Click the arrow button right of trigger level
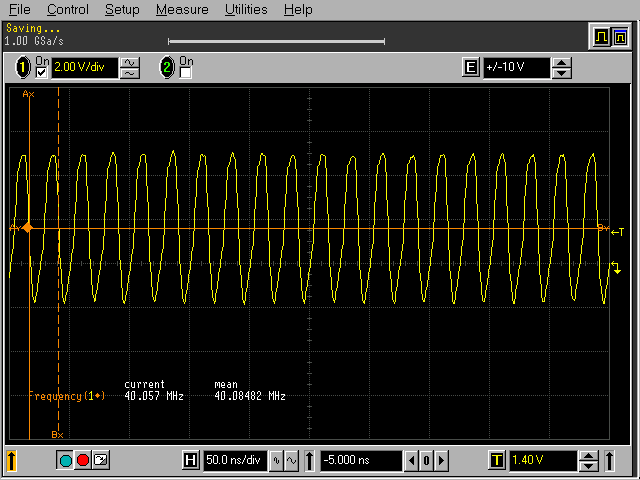Image resolution: width=640 pixels, height=480 pixels. click(609, 461)
